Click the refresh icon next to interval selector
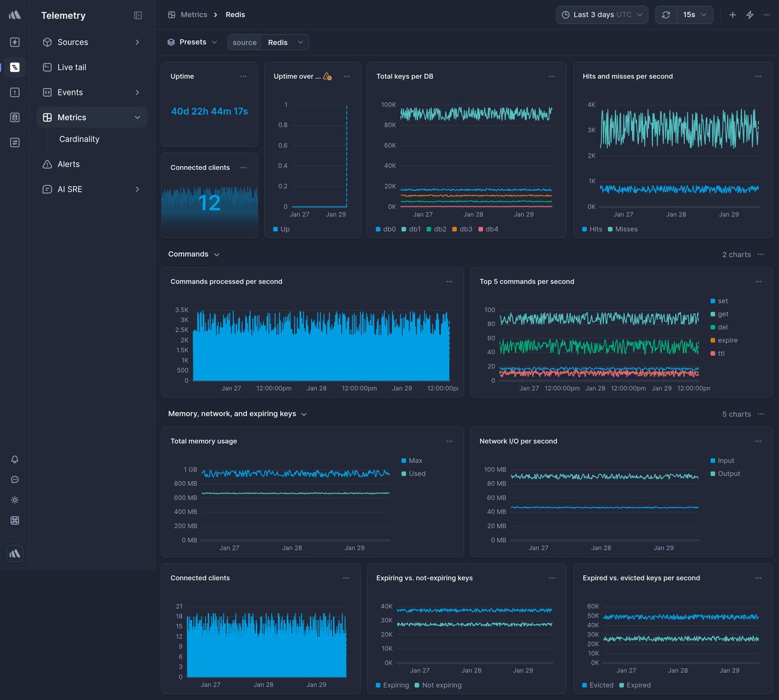This screenshot has height=700, width=779. 666,14
